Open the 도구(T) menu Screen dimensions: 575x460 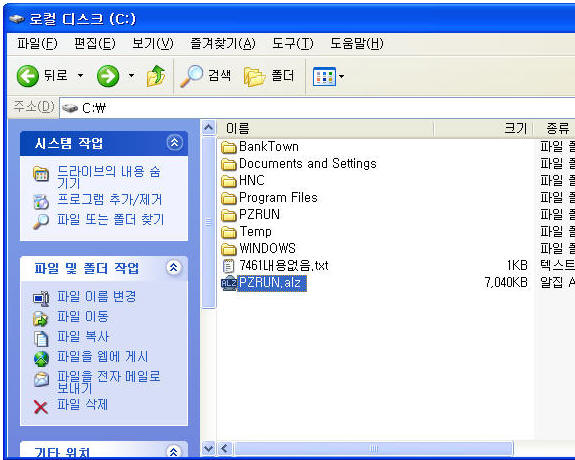pyautogui.click(x=292, y=44)
